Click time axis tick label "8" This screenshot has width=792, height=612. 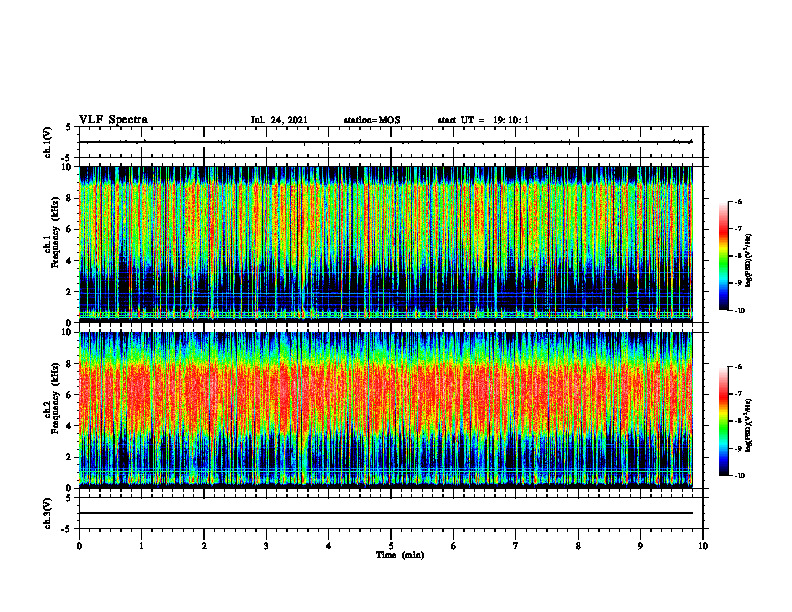coord(578,546)
